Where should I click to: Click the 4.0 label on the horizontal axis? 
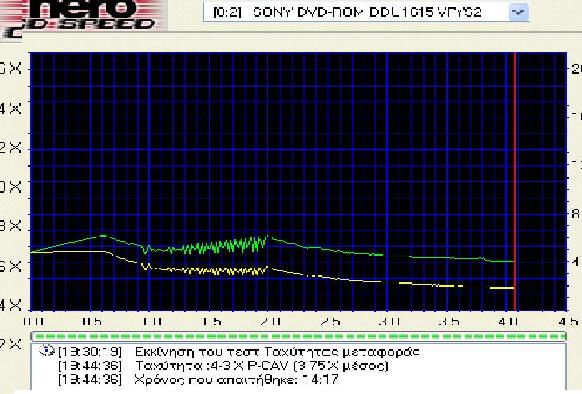click(509, 321)
